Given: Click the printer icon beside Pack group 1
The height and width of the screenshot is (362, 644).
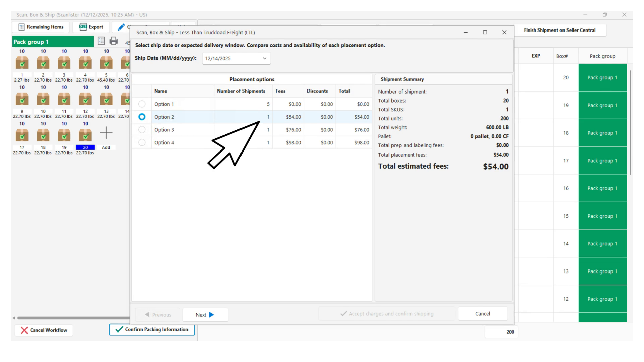Looking at the screenshot, I should click(114, 41).
